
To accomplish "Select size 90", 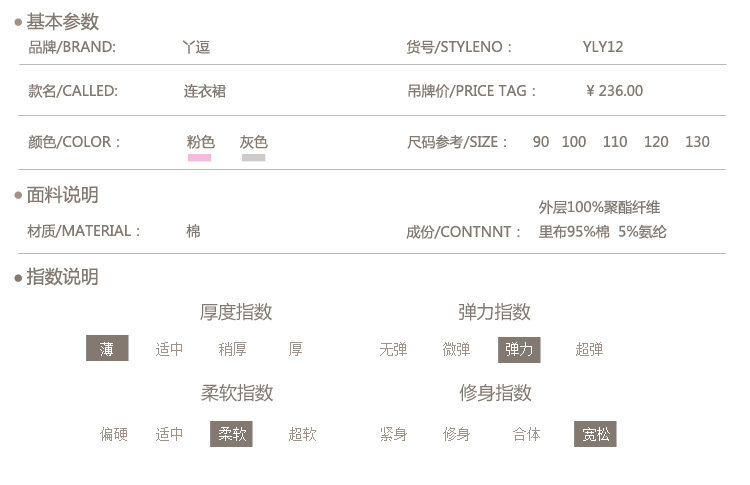I will [541, 142].
